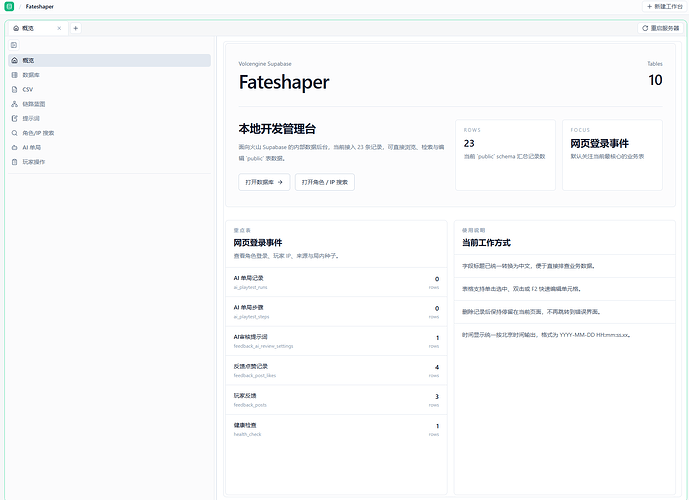Click the Fateshaper page heading
This screenshot has width=689, height=500.
284,82
